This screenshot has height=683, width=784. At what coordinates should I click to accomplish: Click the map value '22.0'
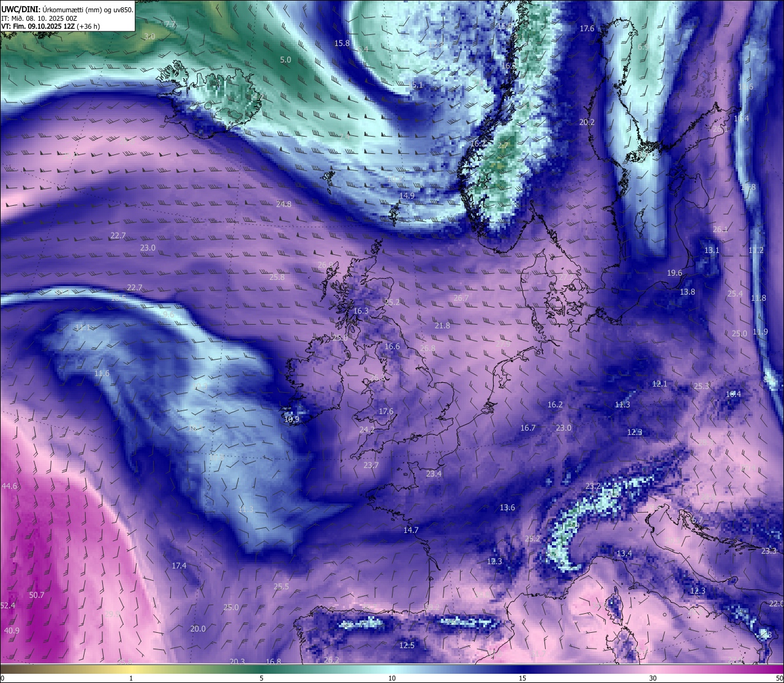776,603
